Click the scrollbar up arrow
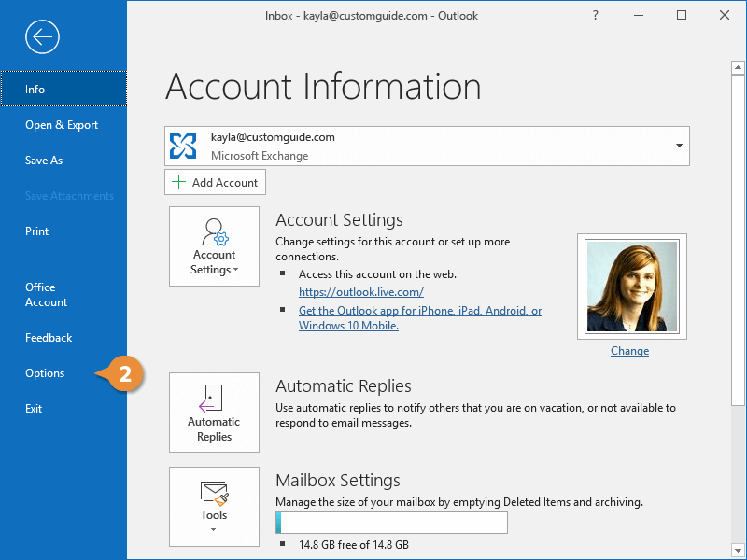This screenshot has height=560, width=747. [x=738, y=67]
